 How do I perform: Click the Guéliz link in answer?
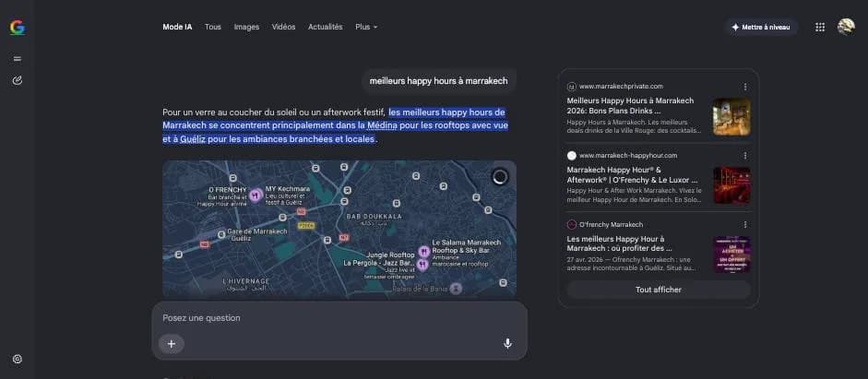[193, 139]
